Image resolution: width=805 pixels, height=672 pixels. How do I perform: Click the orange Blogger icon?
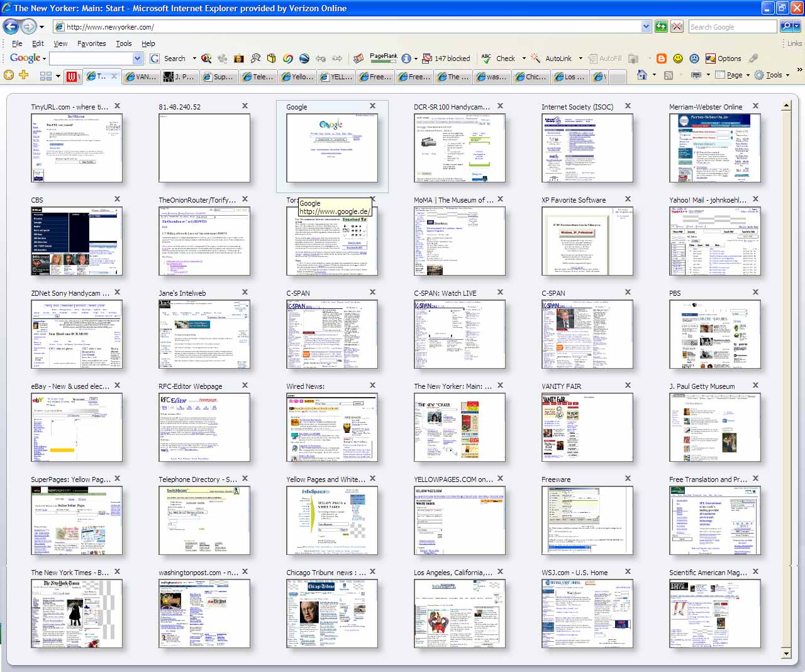(662, 59)
